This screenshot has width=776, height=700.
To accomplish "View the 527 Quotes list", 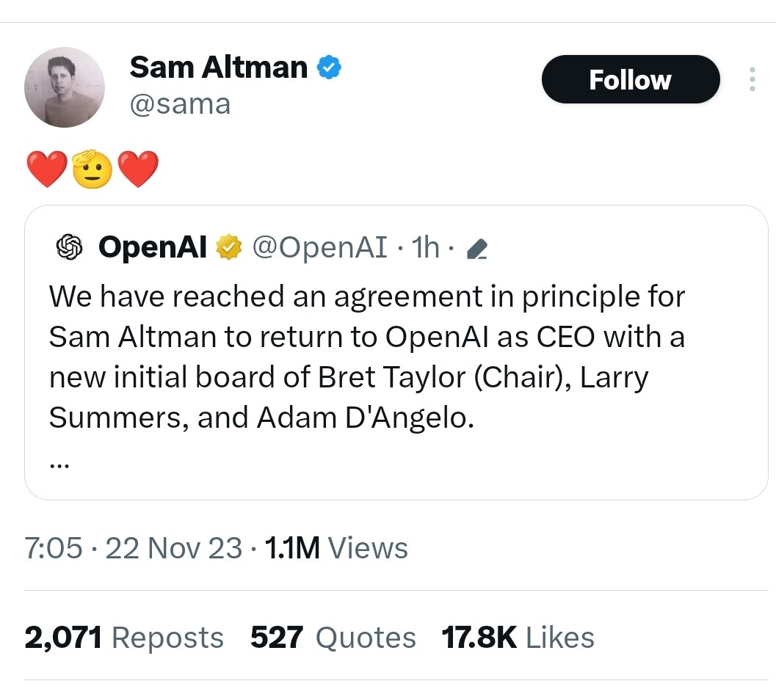I will tap(333, 637).
